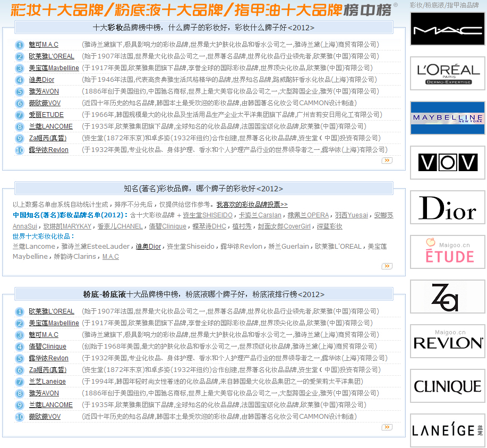Select the Maybelline New York logo
Viewport: 487px width, 448px height.
click(x=447, y=118)
